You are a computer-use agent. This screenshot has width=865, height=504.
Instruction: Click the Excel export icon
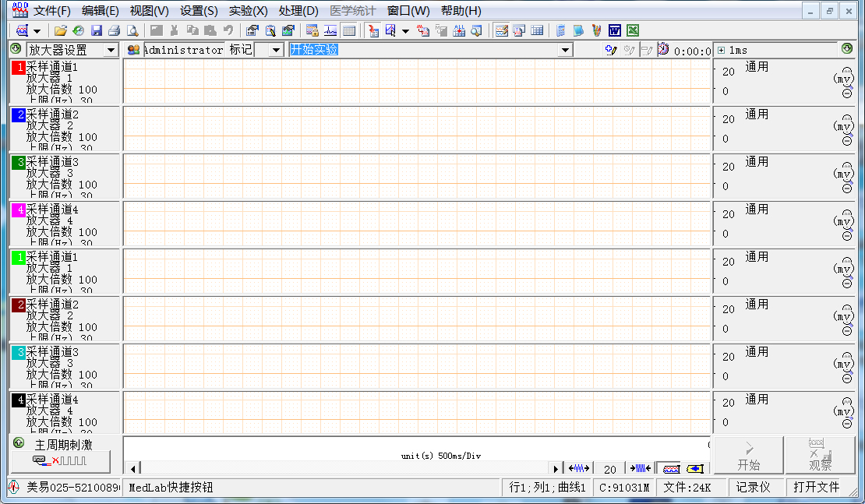pyautogui.click(x=632, y=30)
